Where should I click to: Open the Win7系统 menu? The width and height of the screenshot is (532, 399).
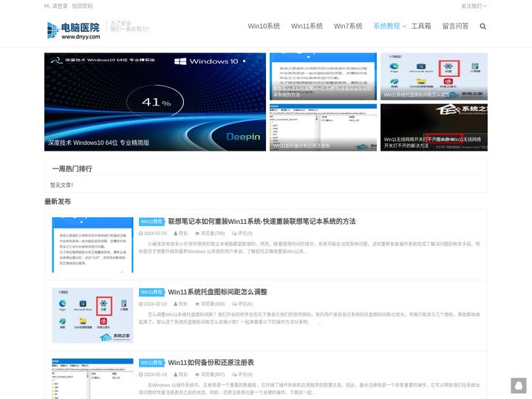tap(348, 26)
